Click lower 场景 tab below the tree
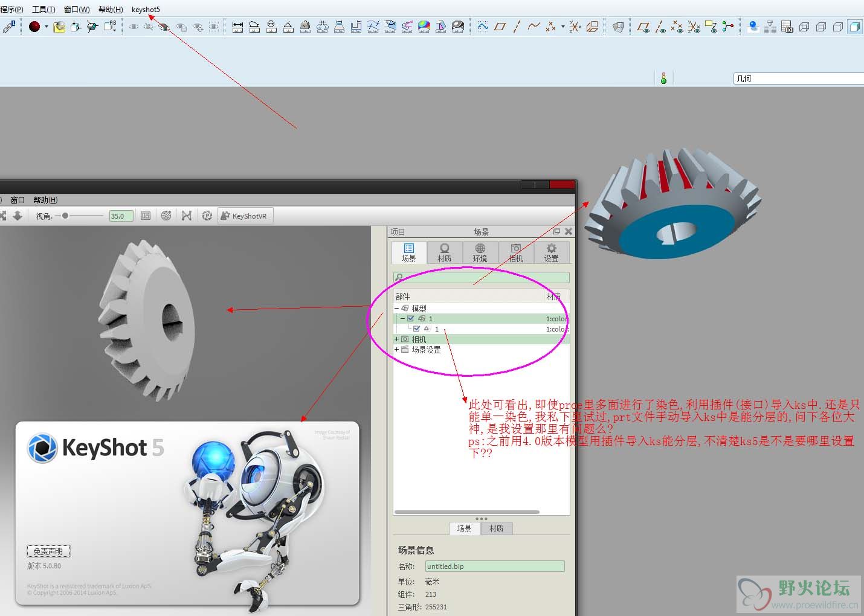864x616 pixels. (x=464, y=528)
